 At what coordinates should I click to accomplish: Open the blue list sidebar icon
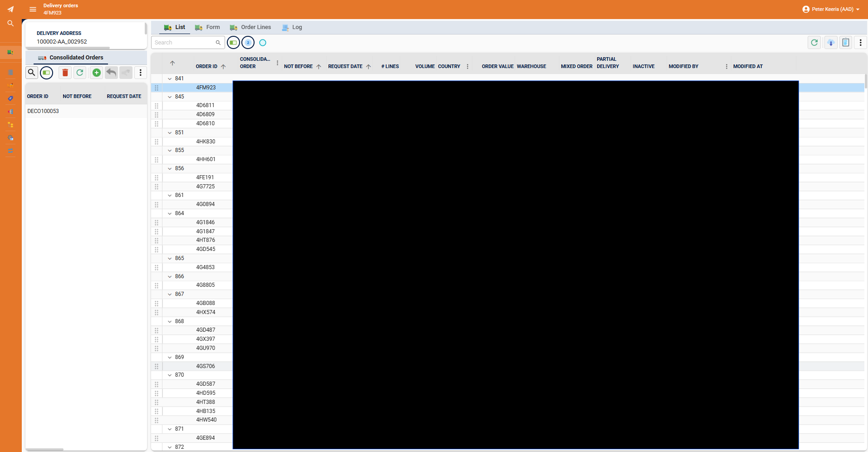(x=10, y=72)
